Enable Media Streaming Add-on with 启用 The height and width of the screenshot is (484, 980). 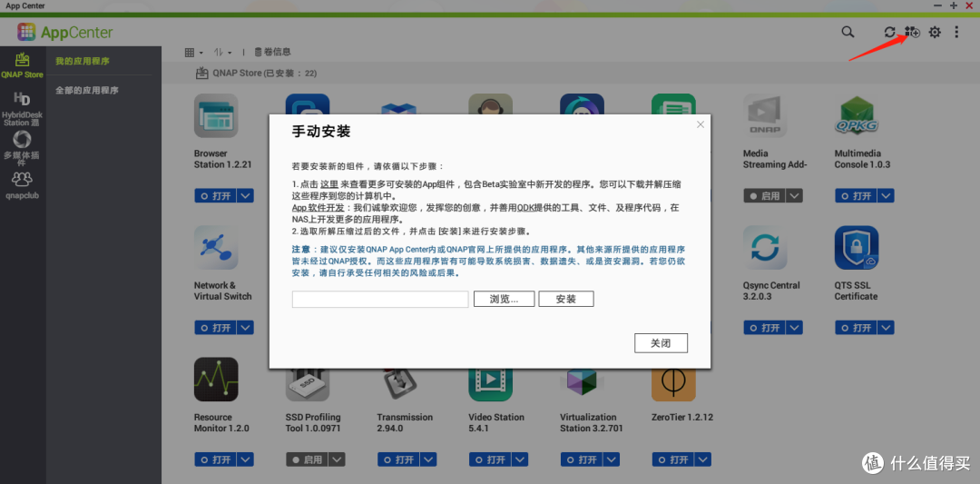(x=764, y=196)
